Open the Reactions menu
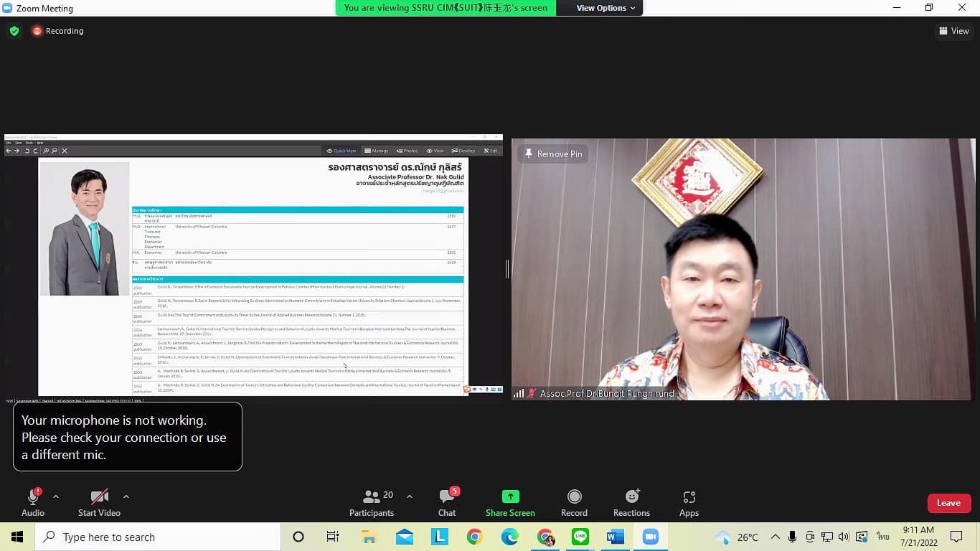This screenshot has width=980, height=551. [x=631, y=503]
